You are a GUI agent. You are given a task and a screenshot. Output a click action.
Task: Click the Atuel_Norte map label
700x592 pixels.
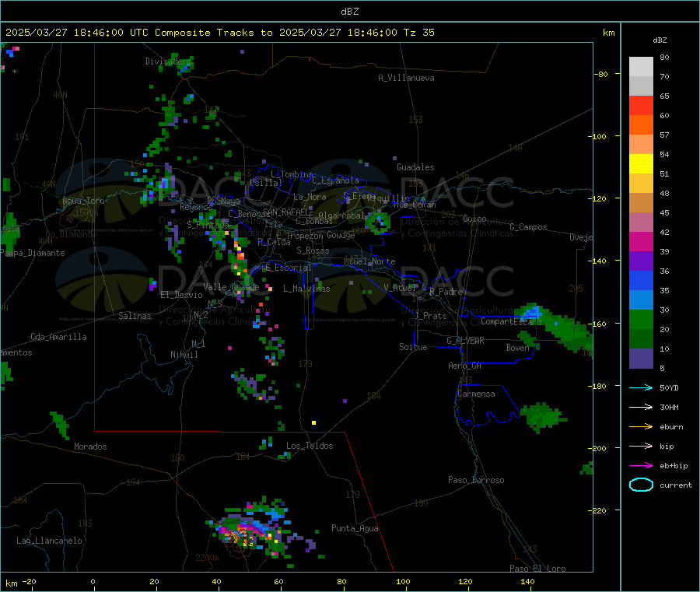pyautogui.click(x=369, y=261)
